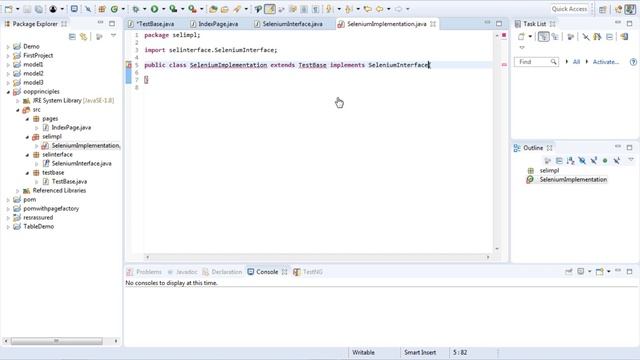Click the Run green play button
Image resolution: width=640 pixels, height=360 pixels.
[155, 9]
